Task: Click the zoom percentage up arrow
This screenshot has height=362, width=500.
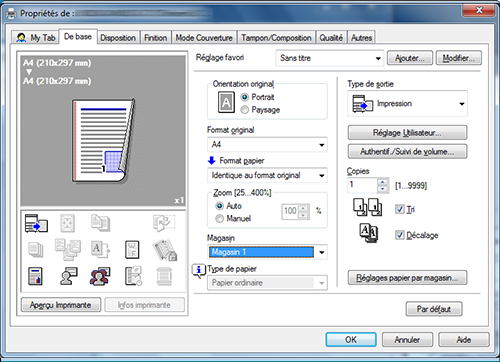Action: tap(303, 208)
